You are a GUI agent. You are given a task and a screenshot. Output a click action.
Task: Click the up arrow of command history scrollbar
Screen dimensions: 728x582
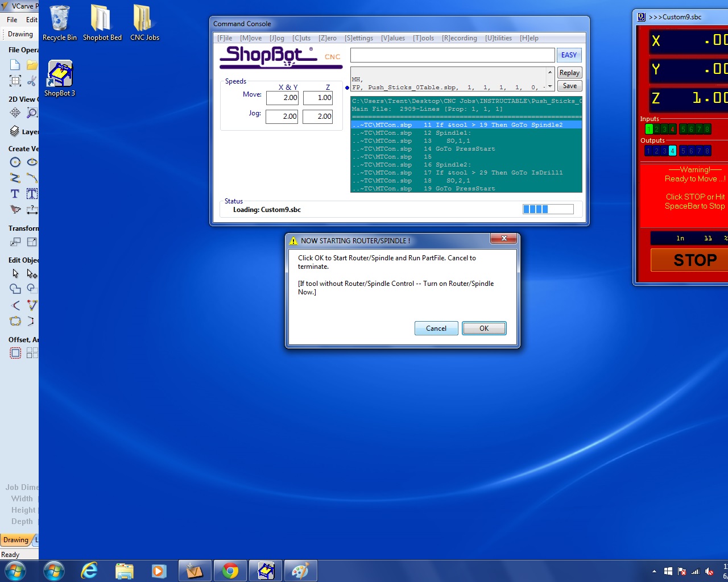coord(550,72)
